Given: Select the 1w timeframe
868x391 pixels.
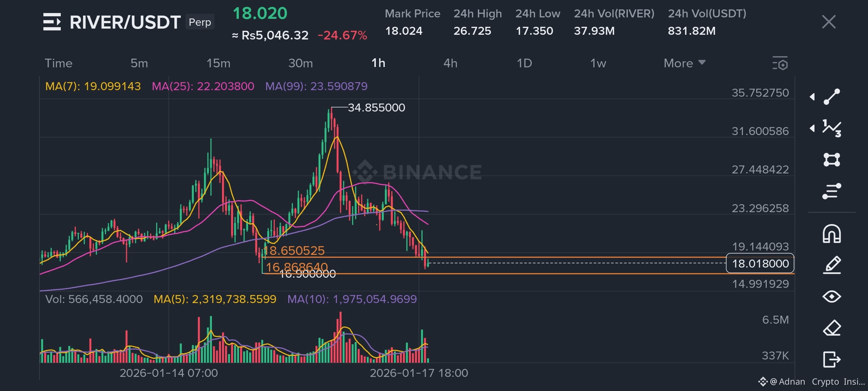Looking at the screenshot, I should [x=598, y=63].
